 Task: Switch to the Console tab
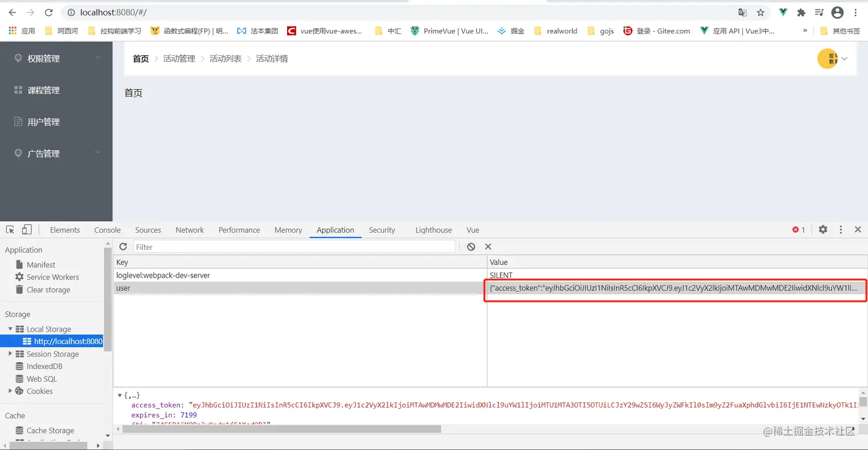[107, 230]
